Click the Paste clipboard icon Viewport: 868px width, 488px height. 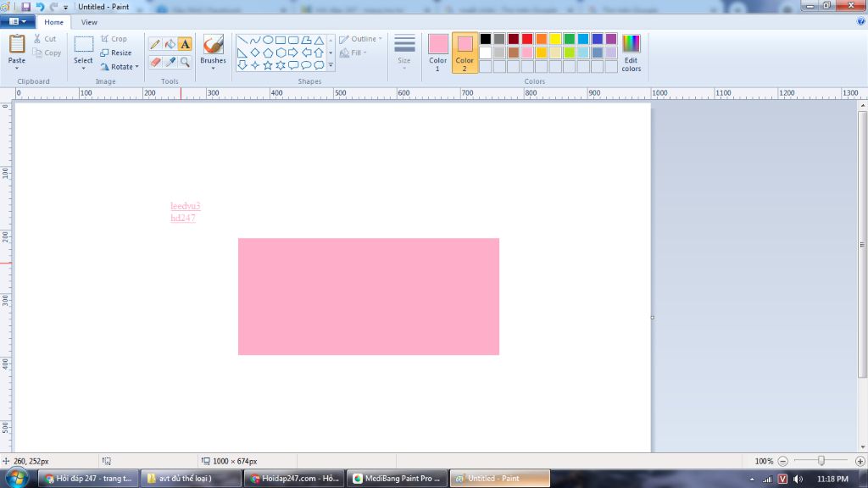(17, 44)
